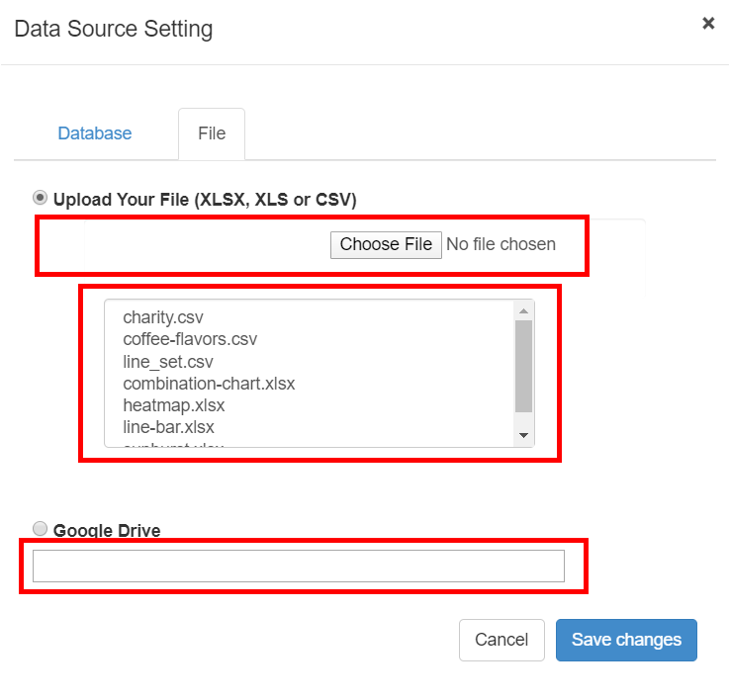Focus the Google Drive text field
729x700 pixels.
[298, 567]
